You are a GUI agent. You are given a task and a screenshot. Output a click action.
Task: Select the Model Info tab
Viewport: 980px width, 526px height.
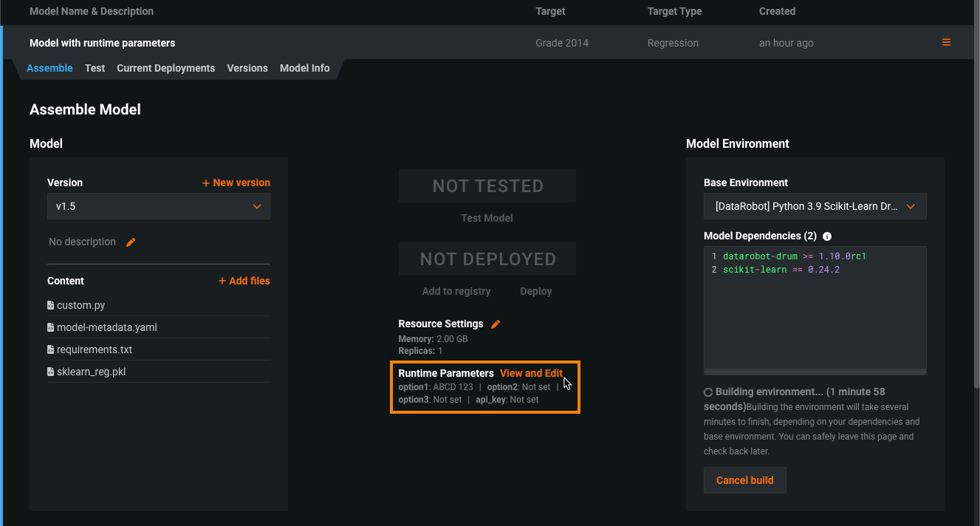click(x=304, y=68)
